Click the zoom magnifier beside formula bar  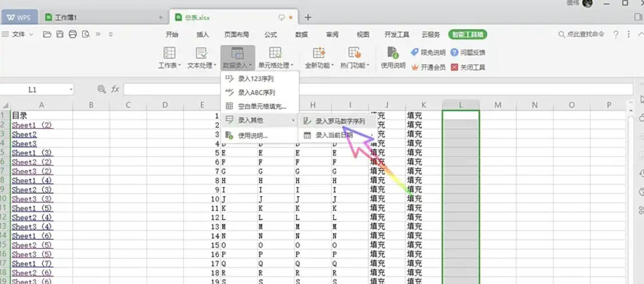click(101, 89)
